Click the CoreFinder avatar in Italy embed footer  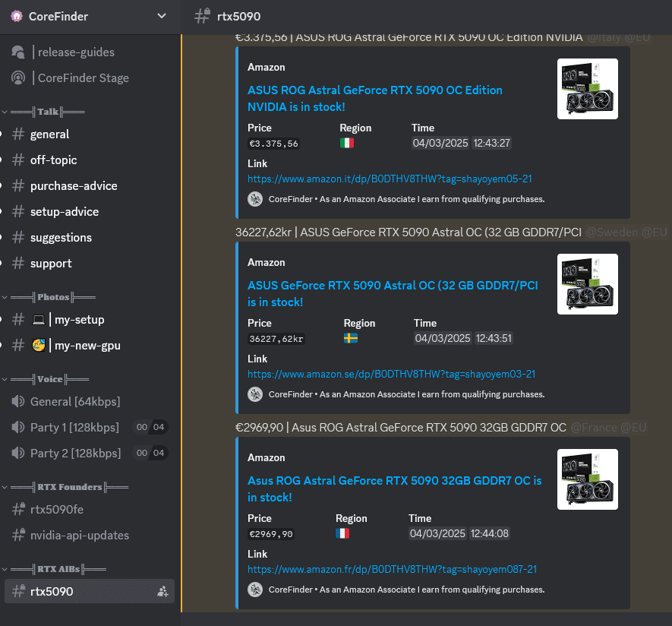click(255, 199)
